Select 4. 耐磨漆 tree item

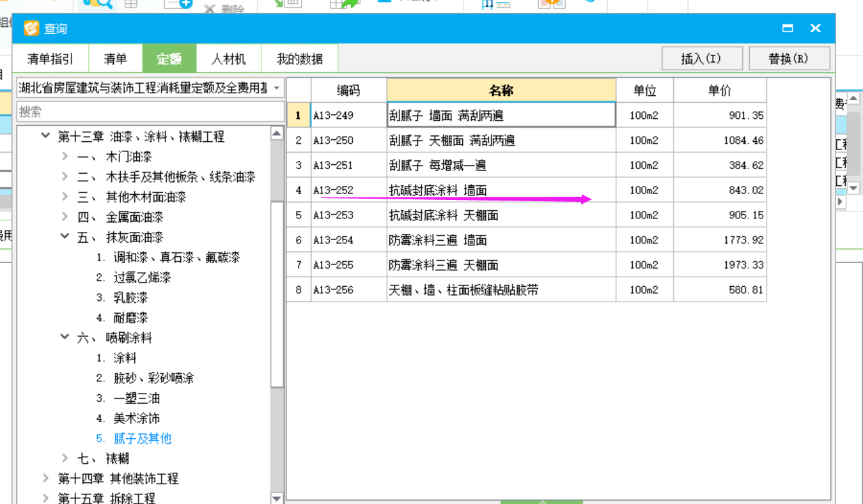click(x=122, y=317)
